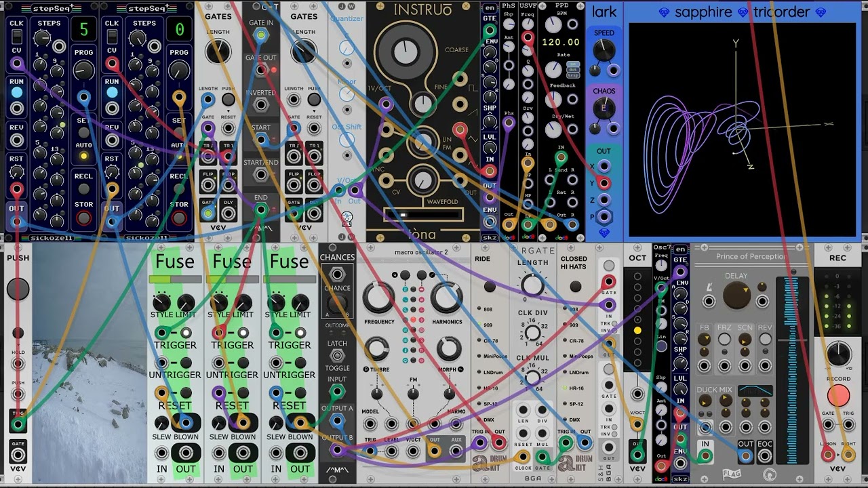Click red RECORD button on REC module
Viewport: 868px width, 488px height.
pyautogui.click(x=838, y=395)
